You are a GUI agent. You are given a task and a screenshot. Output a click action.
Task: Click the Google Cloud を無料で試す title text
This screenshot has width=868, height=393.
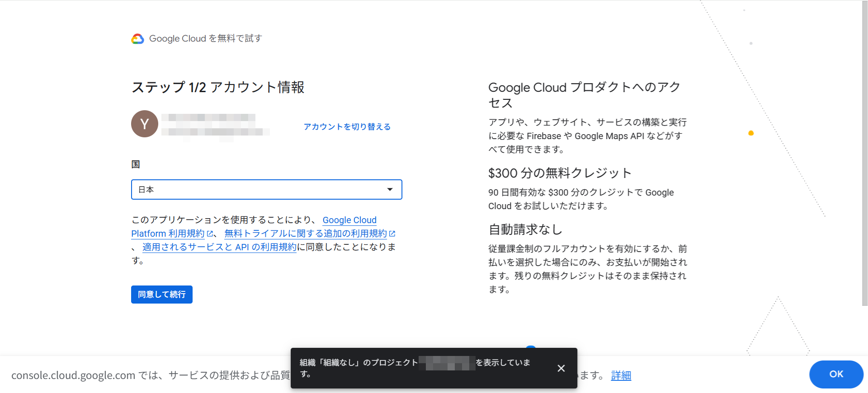point(206,39)
